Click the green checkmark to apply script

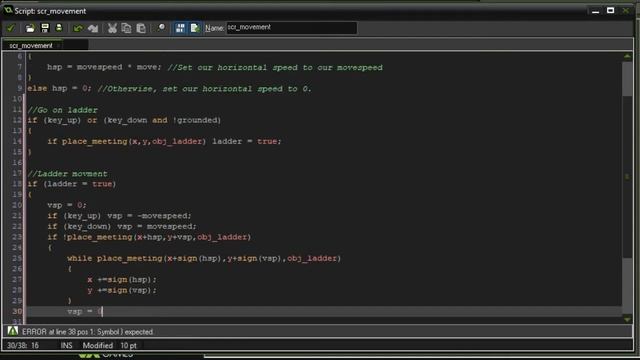11,28
